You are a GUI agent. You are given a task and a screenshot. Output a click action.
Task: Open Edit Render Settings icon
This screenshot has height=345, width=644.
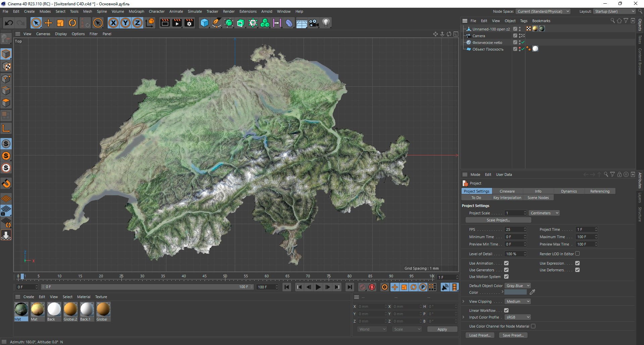[x=190, y=23]
